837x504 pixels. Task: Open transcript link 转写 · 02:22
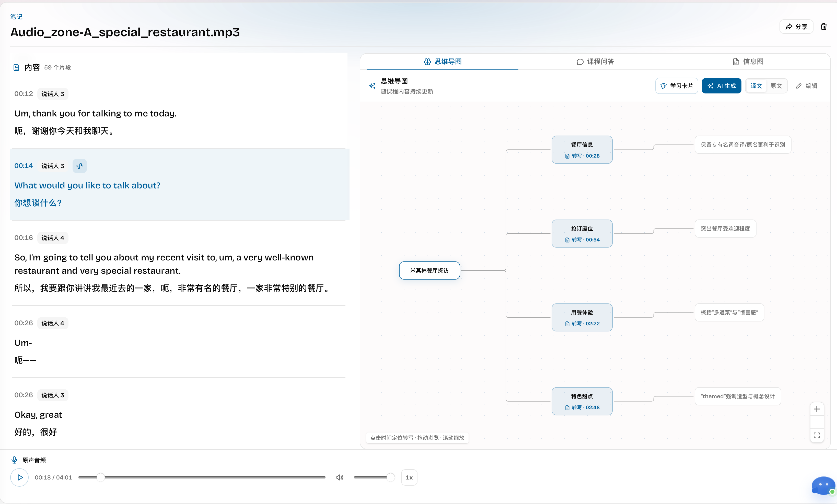(582, 323)
